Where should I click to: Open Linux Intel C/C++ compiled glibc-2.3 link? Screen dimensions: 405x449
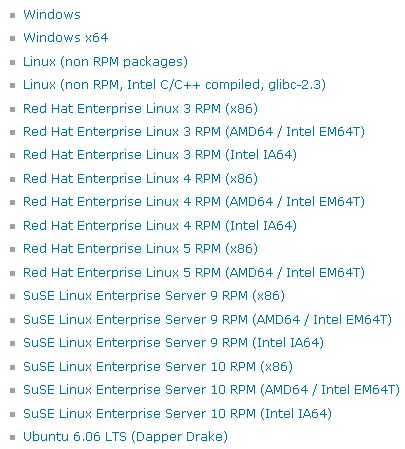tap(174, 85)
